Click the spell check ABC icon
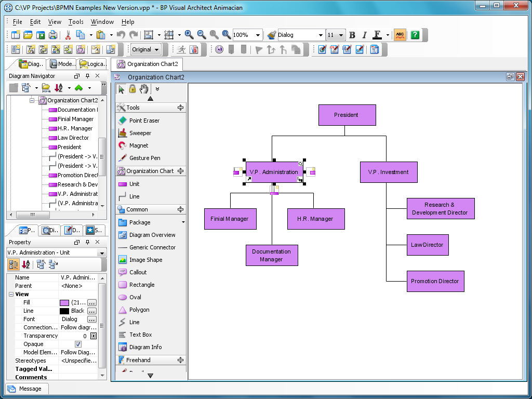This screenshot has height=399, width=532. tap(400, 35)
